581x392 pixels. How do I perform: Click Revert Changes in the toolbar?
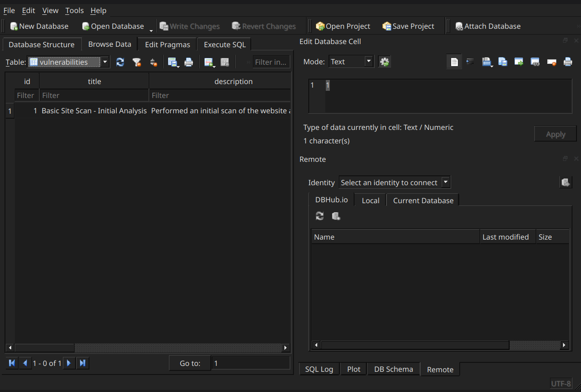click(x=264, y=26)
